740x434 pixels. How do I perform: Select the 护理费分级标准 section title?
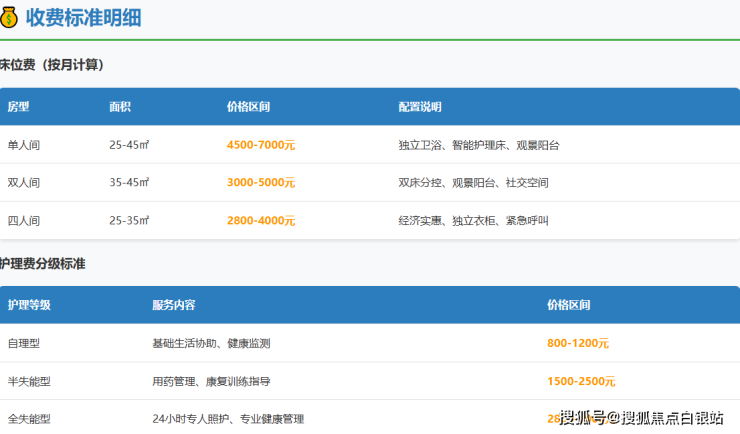point(43,264)
